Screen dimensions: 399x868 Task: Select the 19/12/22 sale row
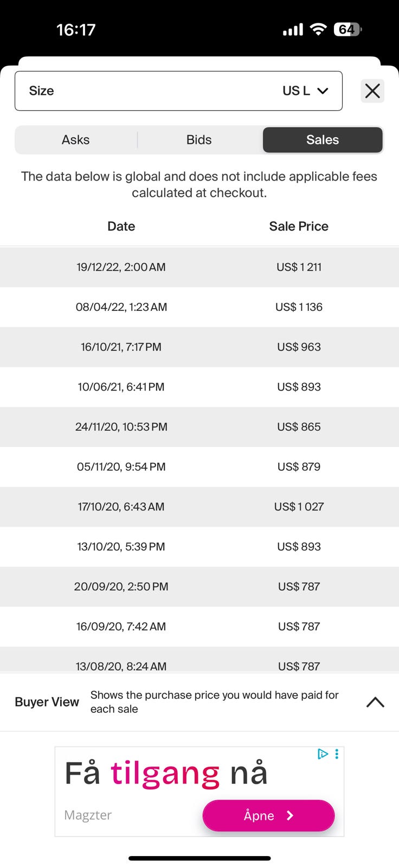tap(199, 267)
